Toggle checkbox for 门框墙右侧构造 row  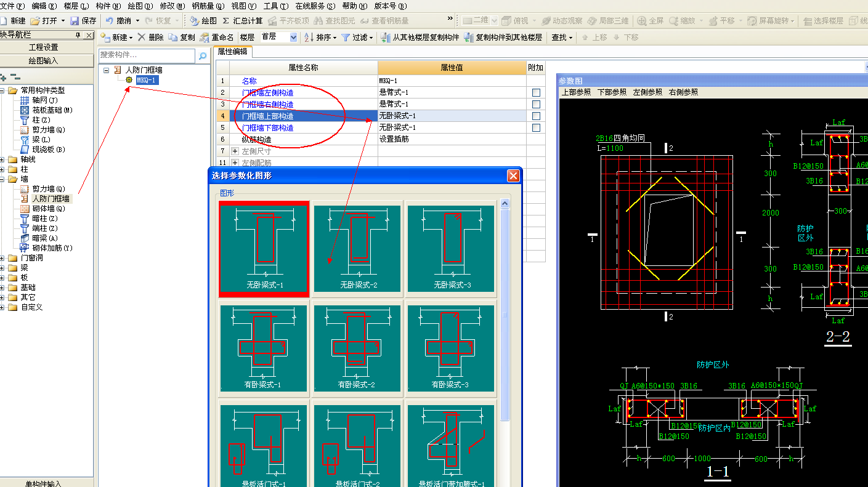tap(536, 104)
